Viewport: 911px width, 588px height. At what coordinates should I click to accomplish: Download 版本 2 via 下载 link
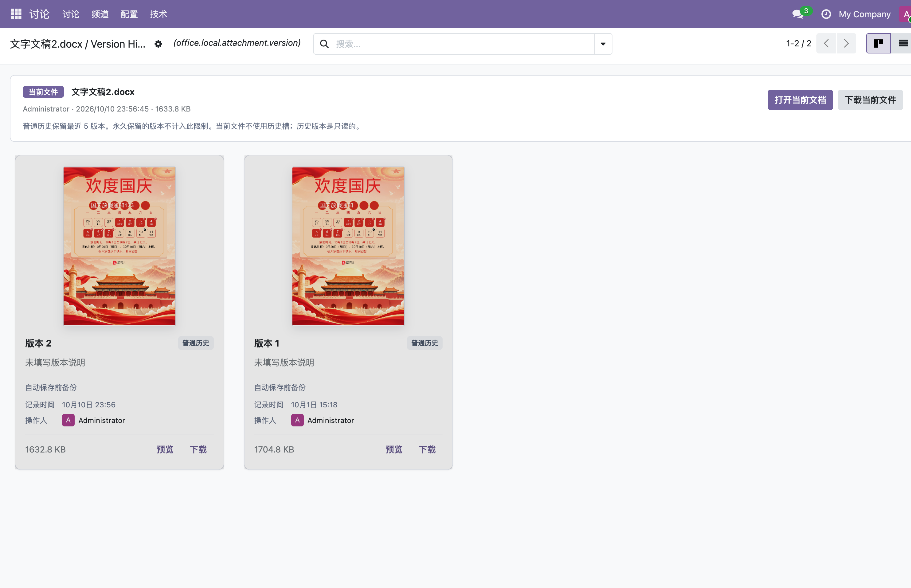coord(198,449)
